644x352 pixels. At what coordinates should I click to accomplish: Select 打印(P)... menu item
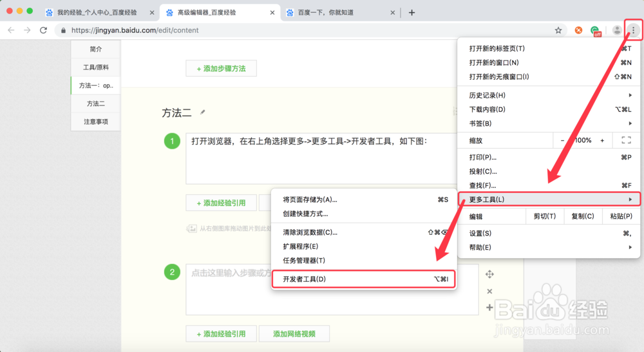tap(548, 157)
